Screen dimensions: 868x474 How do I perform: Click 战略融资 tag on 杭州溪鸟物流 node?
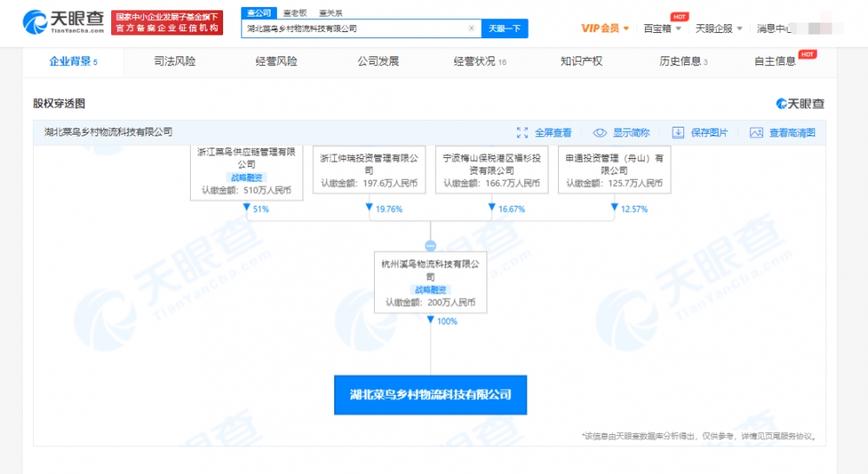431,290
